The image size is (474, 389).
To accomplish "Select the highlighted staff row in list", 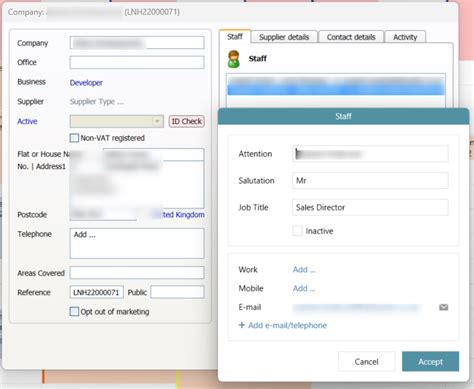I will pyautogui.click(x=336, y=89).
